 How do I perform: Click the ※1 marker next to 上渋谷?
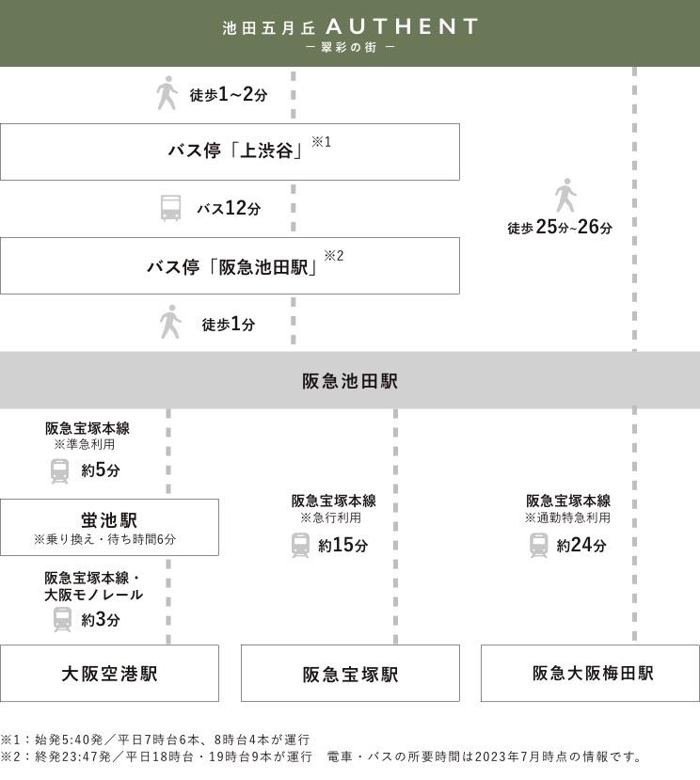[322, 142]
